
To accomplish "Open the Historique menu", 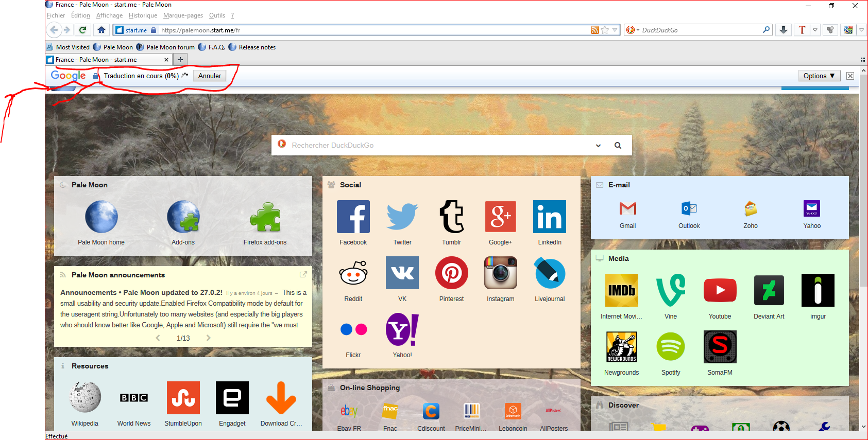I will coord(143,15).
